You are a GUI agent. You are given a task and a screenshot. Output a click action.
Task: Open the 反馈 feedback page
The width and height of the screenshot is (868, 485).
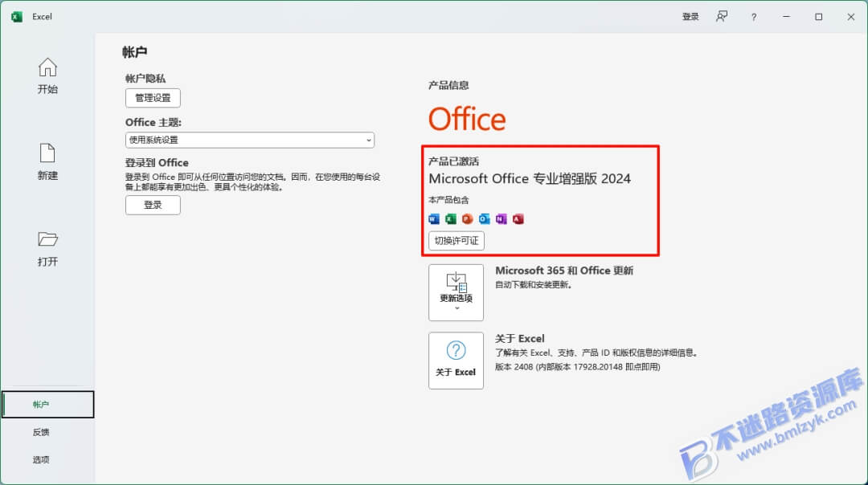[41, 432]
